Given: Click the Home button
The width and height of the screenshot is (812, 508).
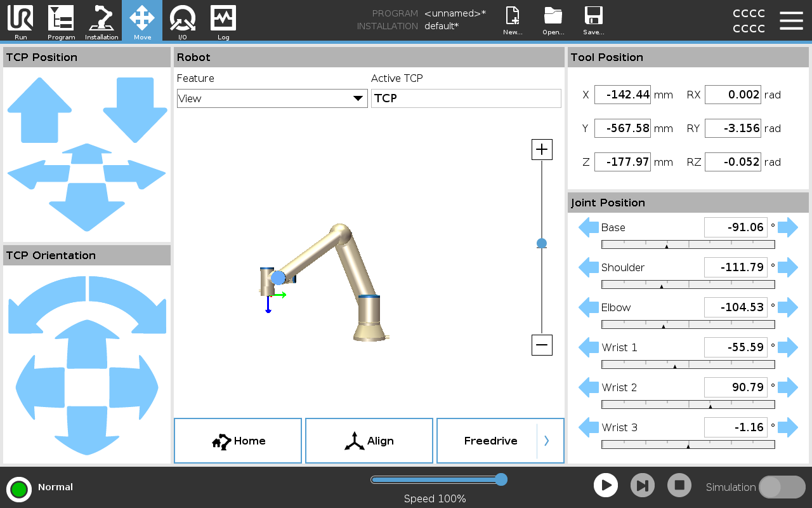Looking at the screenshot, I should point(238,441).
